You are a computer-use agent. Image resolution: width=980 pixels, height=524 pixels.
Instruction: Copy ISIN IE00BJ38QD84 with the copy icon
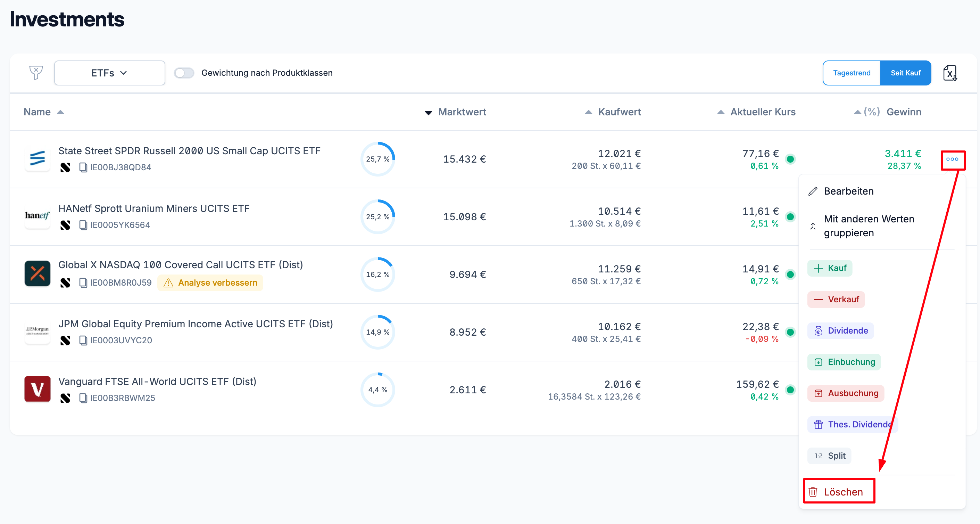(83, 167)
